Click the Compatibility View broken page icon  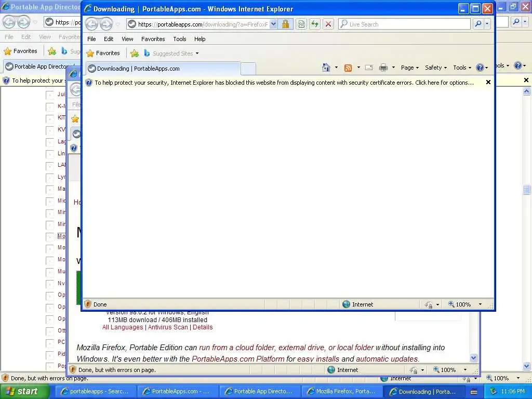[x=301, y=24]
